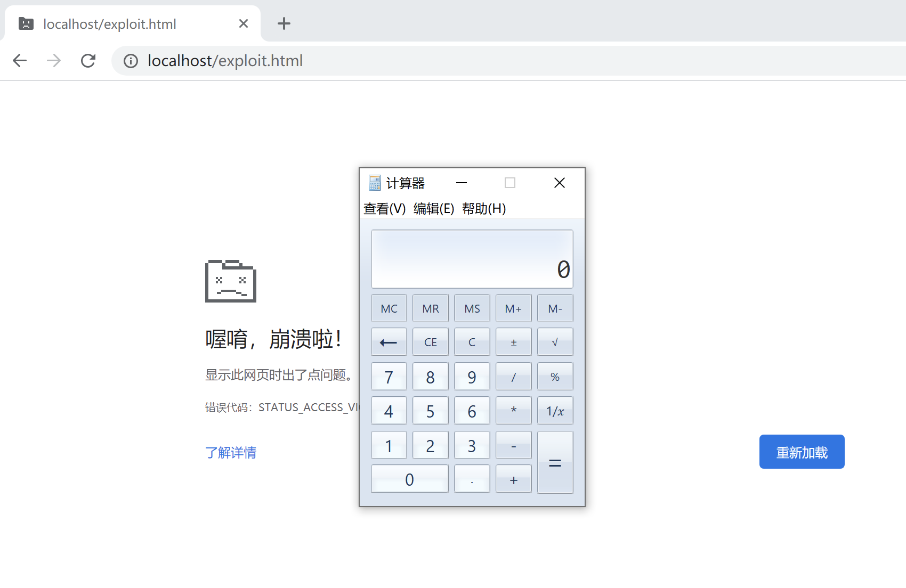Click the decimal point key
The height and width of the screenshot is (588, 906).
pos(472,479)
